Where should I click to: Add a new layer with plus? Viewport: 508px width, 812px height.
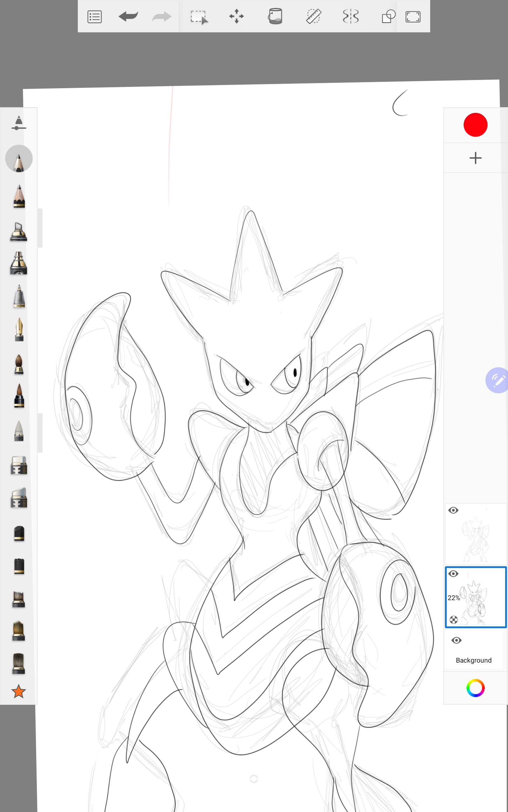475,158
